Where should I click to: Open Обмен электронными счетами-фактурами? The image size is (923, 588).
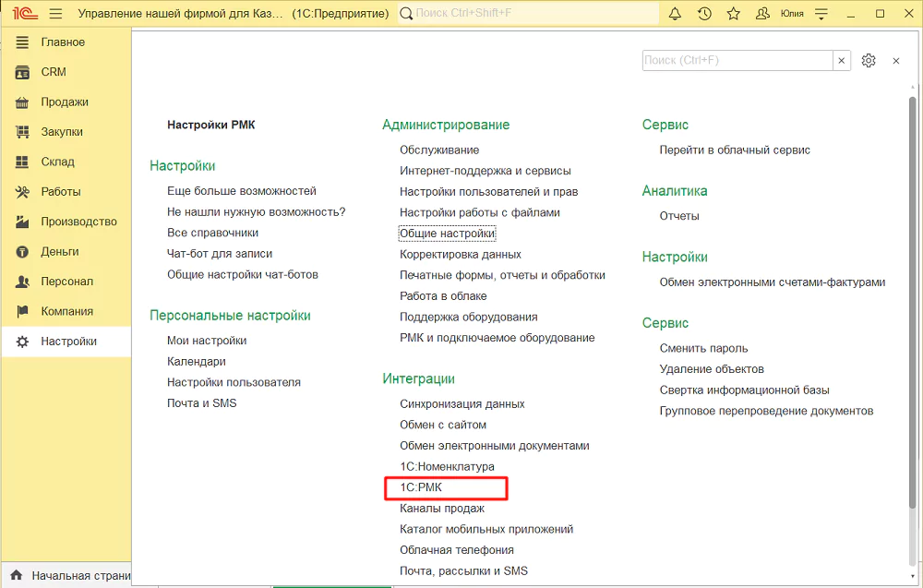tap(773, 282)
